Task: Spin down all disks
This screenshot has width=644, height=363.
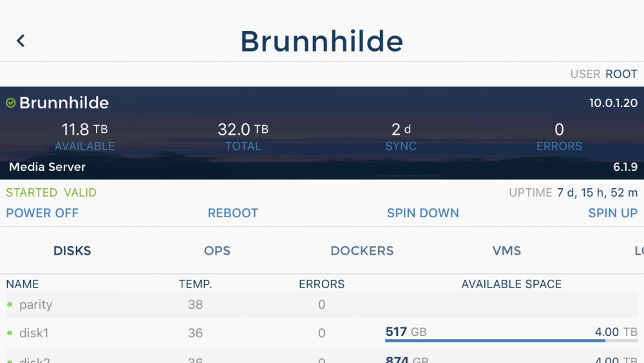Action: [423, 213]
